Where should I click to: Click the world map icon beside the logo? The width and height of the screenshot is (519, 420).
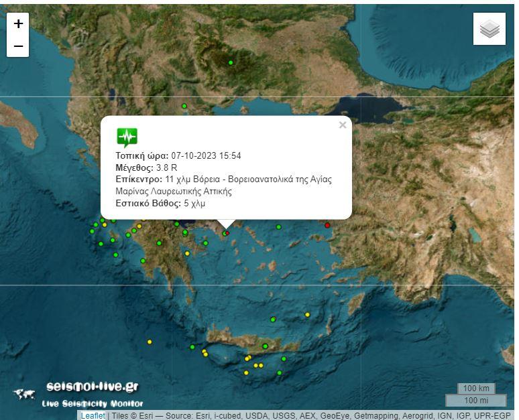click(x=24, y=395)
